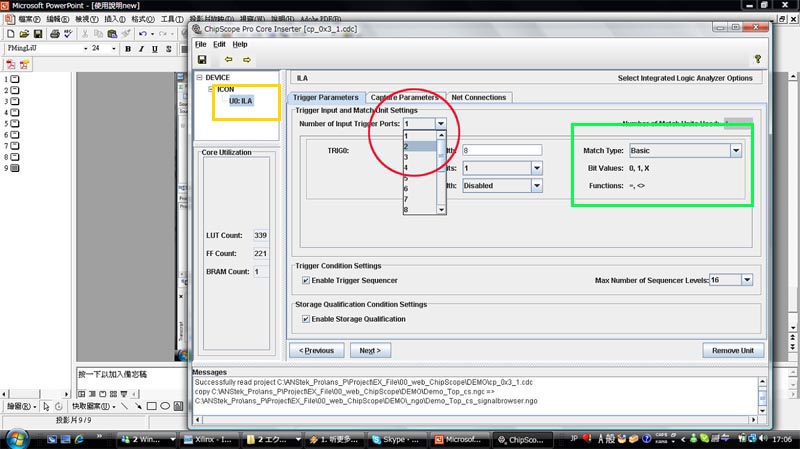Image resolution: width=800 pixels, height=449 pixels.
Task: Apply bold formatting in PowerPoint
Action: 128,48
